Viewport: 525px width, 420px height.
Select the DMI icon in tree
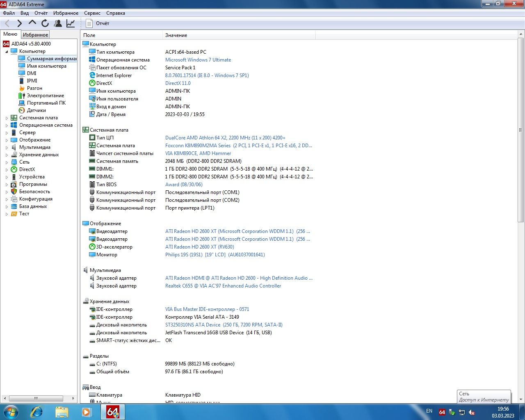point(22,73)
